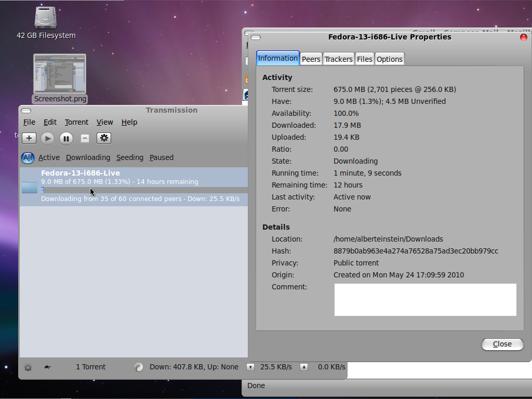Click '9.0 MB of 675.0 MB (1.33%)' progress text
The height and width of the screenshot is (399, 532).
point(85,182)
